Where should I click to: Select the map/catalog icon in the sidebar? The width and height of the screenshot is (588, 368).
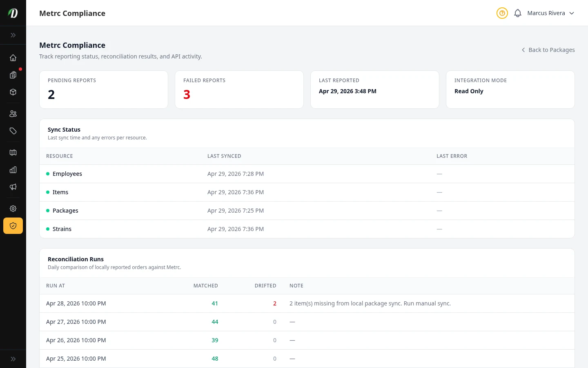click(x=13, y=152)
